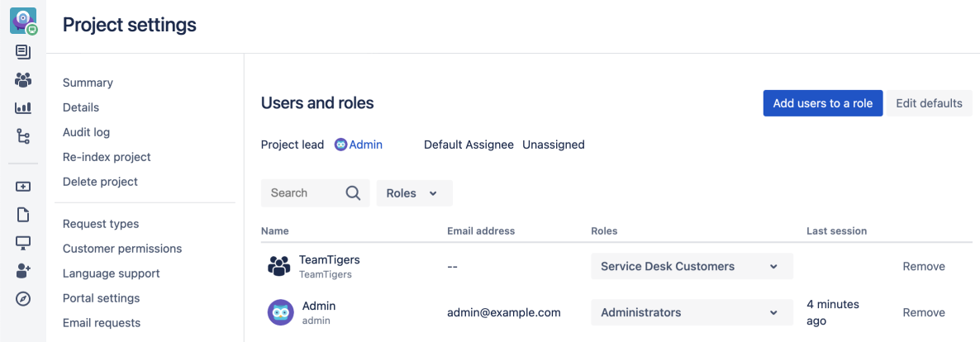Go to Customer permissions settings
Image resolution: width=980 pixels, height=342 pixels.
coord(122,249)
